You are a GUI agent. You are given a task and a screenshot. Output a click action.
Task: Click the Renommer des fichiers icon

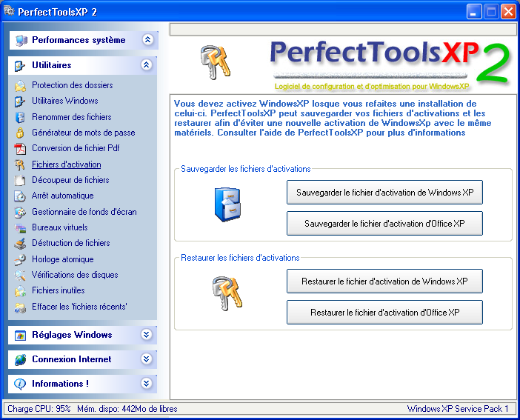[x=20, y=117]
